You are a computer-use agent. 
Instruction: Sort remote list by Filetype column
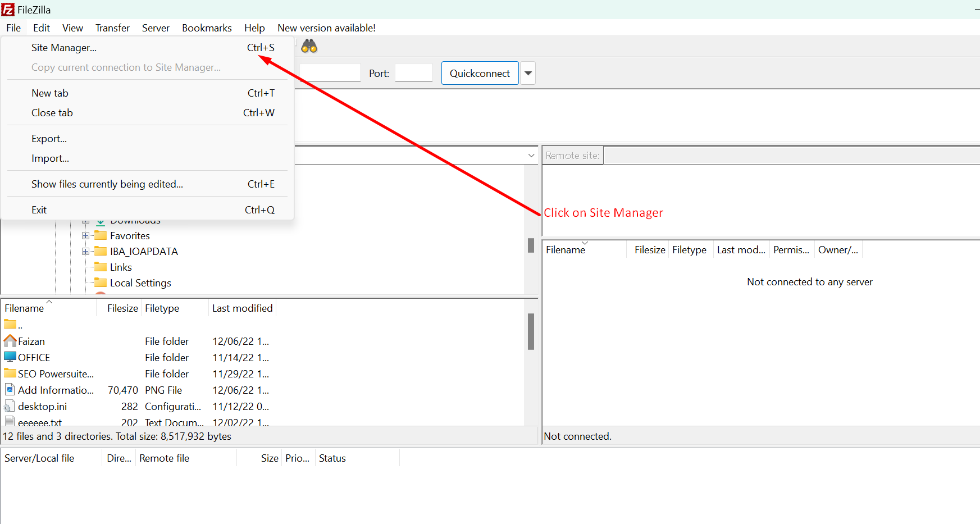(x=691, y=250)
